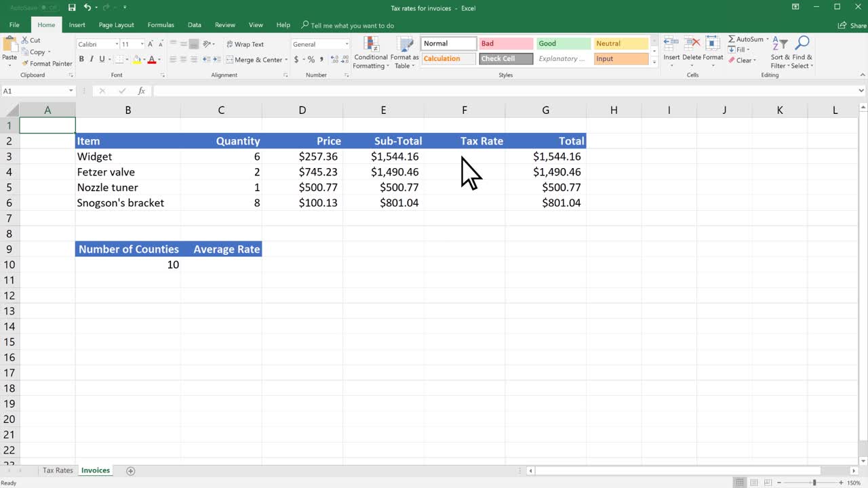Viewport: 868px width, 488px height.
Task: Apply Comma Style format
Action: (321, 60)
